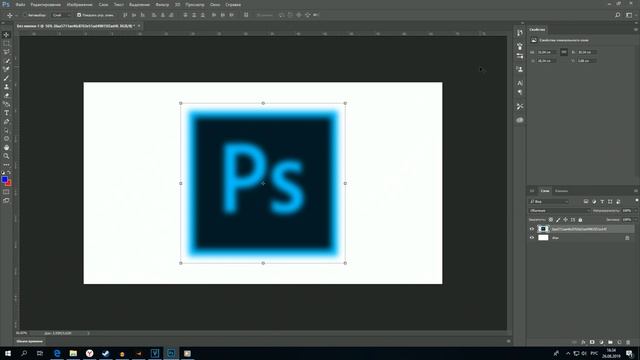Click the search icon in options bar
Screen dimensions: 640x360
(618, 15)
